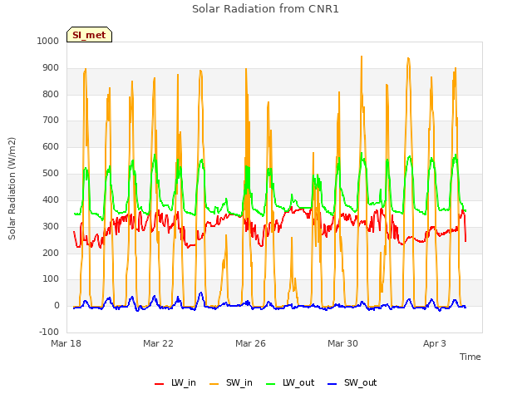Click the chart title Solar Radiation from CNR1

point(265,9)
